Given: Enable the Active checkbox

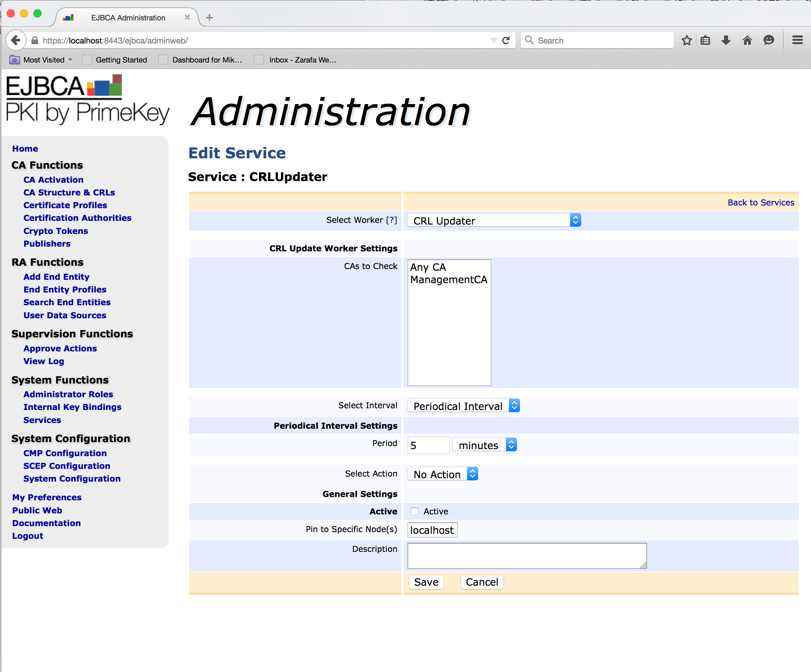Looking at the screenshot, I should click(415, 511).
